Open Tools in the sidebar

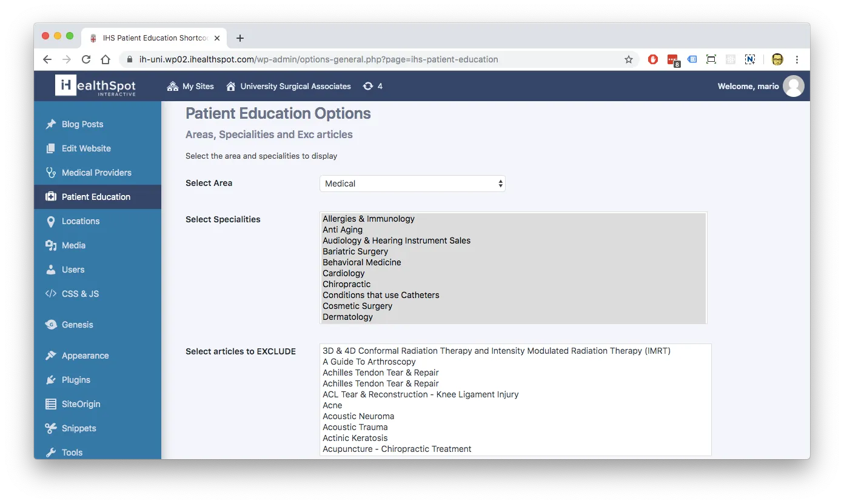pos(98,452)
